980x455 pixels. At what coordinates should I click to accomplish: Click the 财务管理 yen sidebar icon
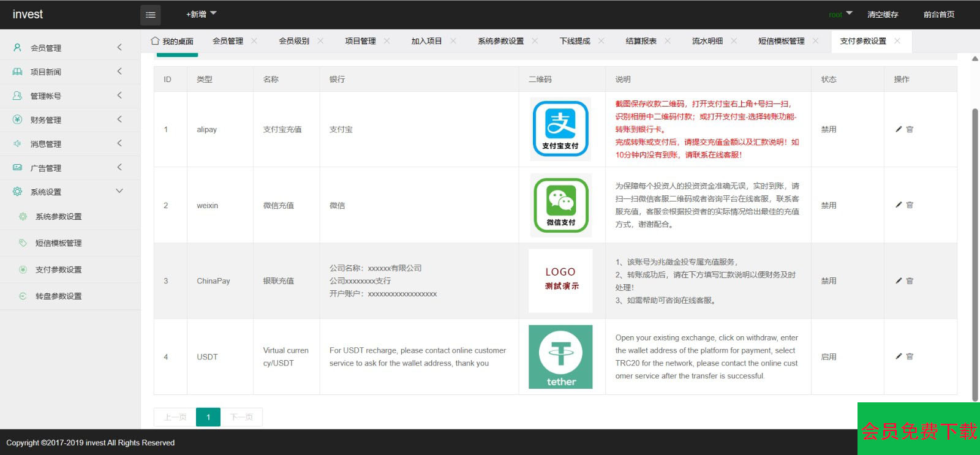tap(17, 119)
